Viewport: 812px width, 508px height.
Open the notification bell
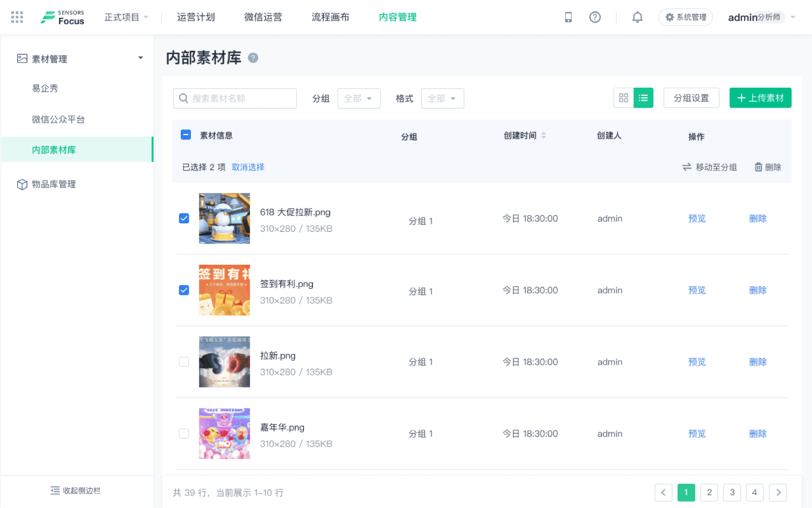[x=637, y=17]
